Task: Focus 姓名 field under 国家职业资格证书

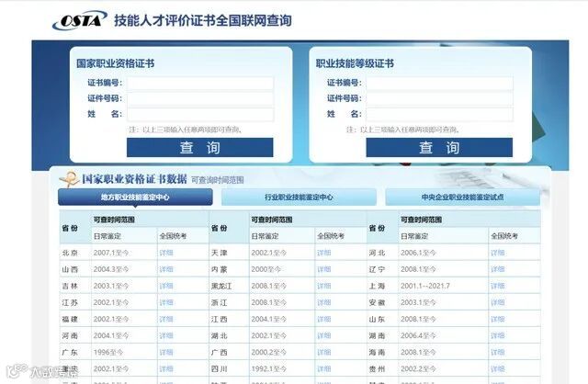Action: pyautogui.click(x=200, y=115)
